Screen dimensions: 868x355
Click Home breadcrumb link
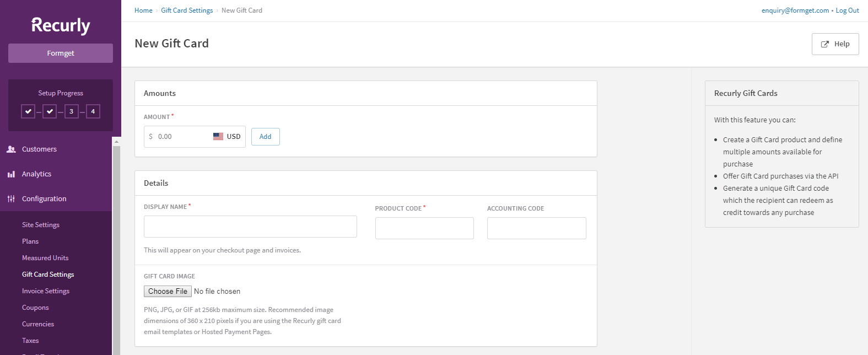coord(143,10)
